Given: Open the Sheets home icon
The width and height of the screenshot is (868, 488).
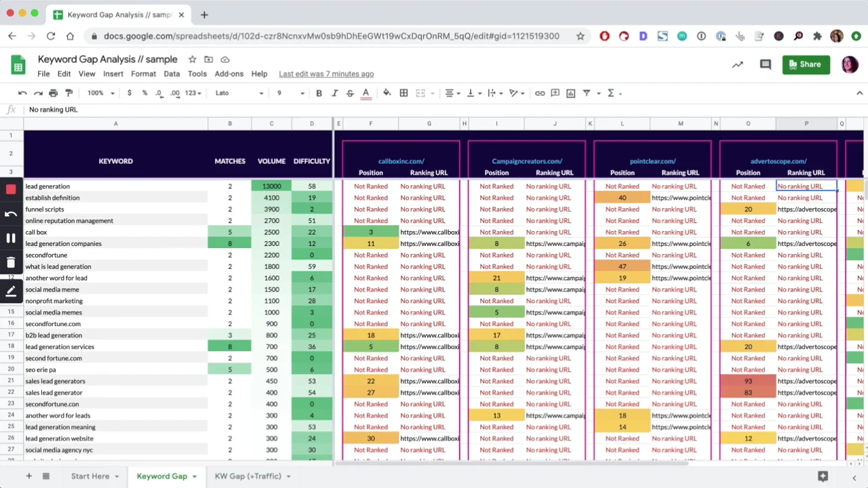Looking at the screenshot, I should pos(18,65).
